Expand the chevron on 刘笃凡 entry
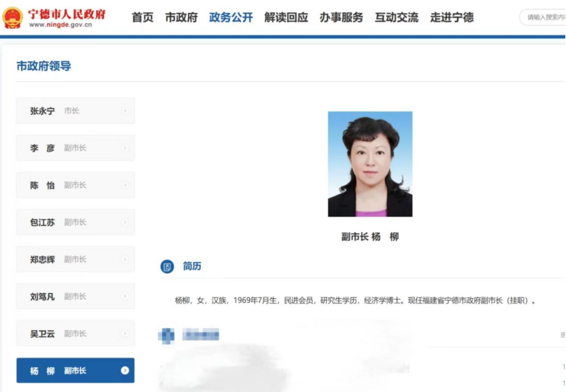566x392 pixels. [123, 296]
